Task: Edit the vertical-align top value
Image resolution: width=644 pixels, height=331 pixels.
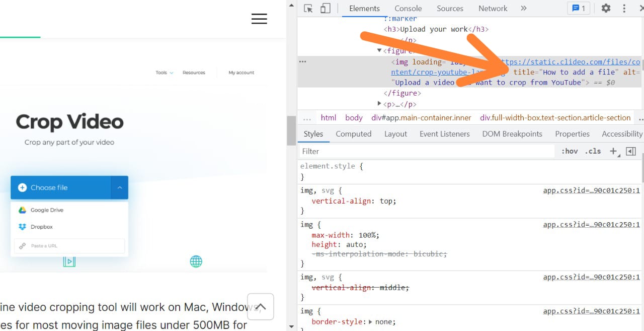Action: point(385,201)
